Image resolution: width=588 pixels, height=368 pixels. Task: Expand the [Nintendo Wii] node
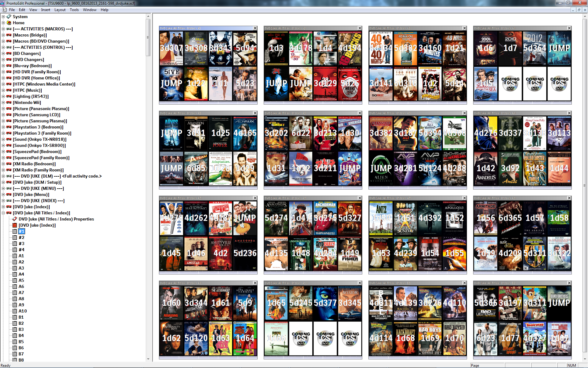(3, 102)
